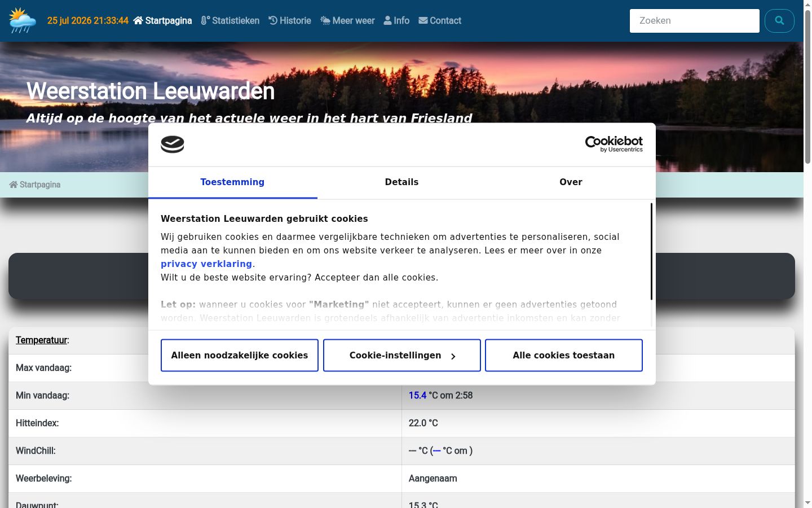Click the thermometer icon for Statistieken

click(x=205, y=20)
